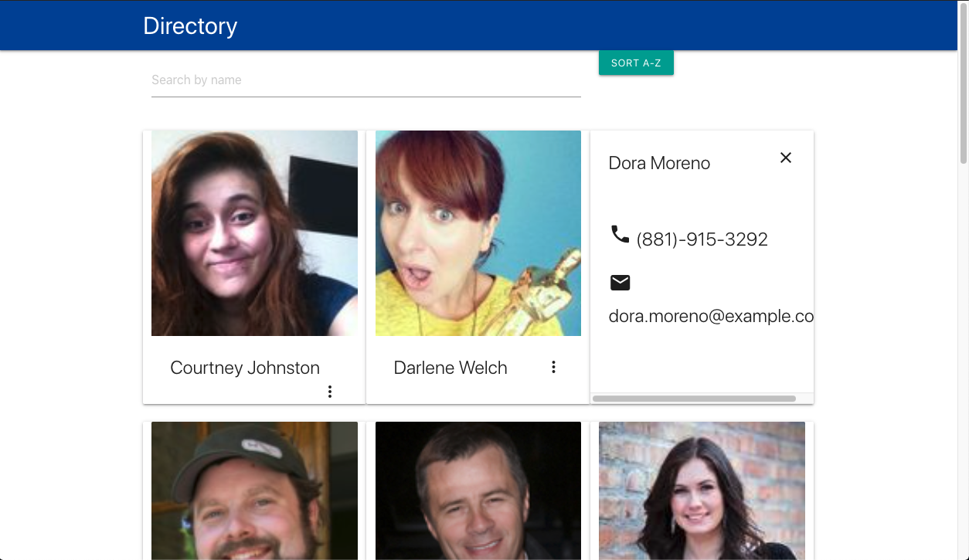The height and width of the screenshot is (560, 969).
Task: Click the envelope email icon for Dora Moreno
Action: [x=620, y=283]
